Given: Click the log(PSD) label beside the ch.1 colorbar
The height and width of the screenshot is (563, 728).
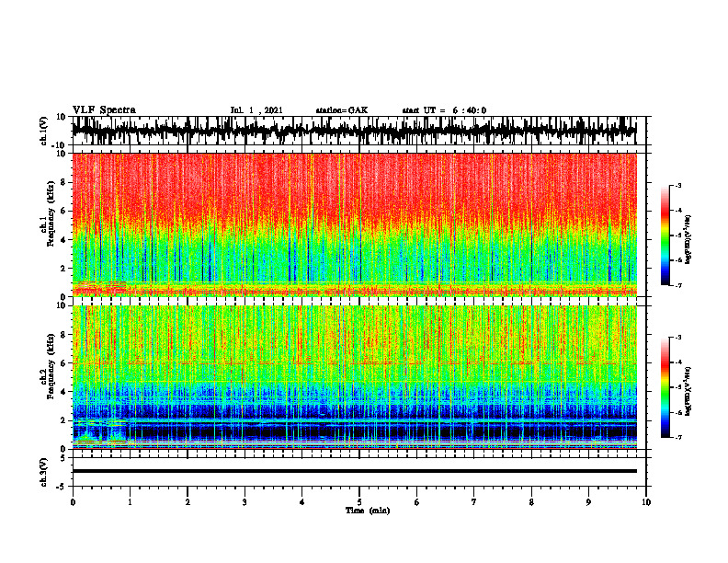Looking at the screenshot, I should [688, 239].
